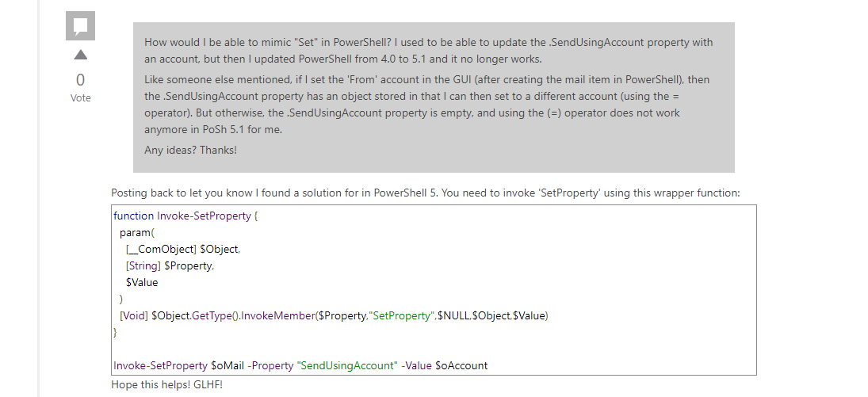
Task: Click the green "SetProperty" string in code
Action: (x=401, y=315)
